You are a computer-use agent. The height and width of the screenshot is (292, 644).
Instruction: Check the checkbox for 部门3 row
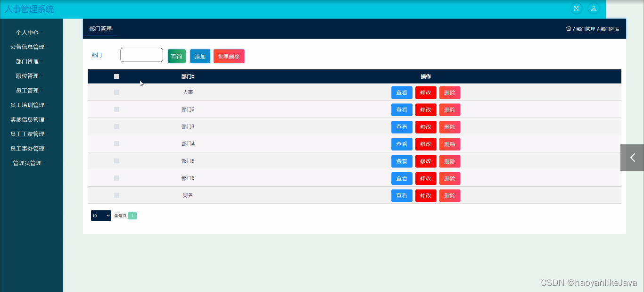(116, 126)
